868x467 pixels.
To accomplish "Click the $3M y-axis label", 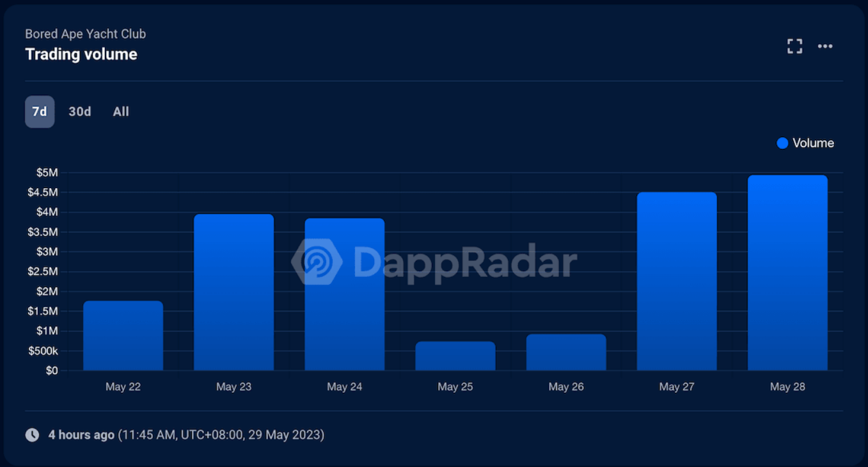I will pyautogui.click(x=47, y=252).
